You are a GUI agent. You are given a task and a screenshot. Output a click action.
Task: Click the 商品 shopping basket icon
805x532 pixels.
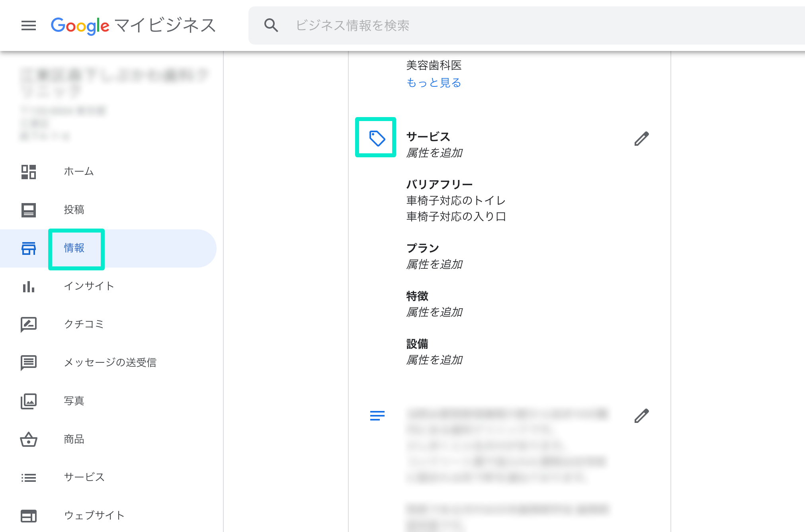click(x=28, y=439)
